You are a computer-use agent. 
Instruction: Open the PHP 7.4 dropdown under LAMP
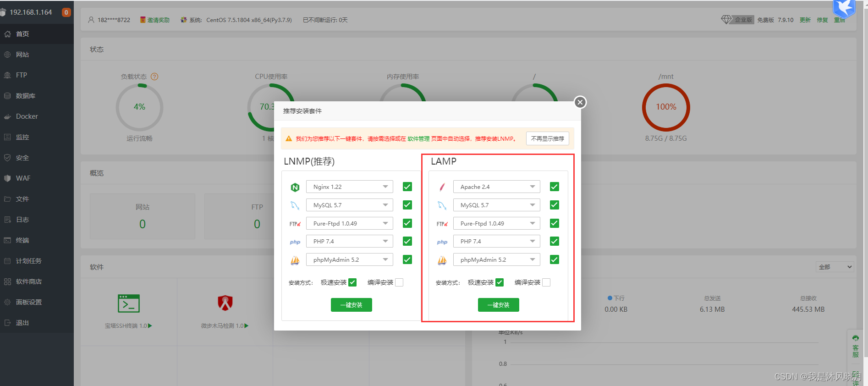tap(497, 241)
